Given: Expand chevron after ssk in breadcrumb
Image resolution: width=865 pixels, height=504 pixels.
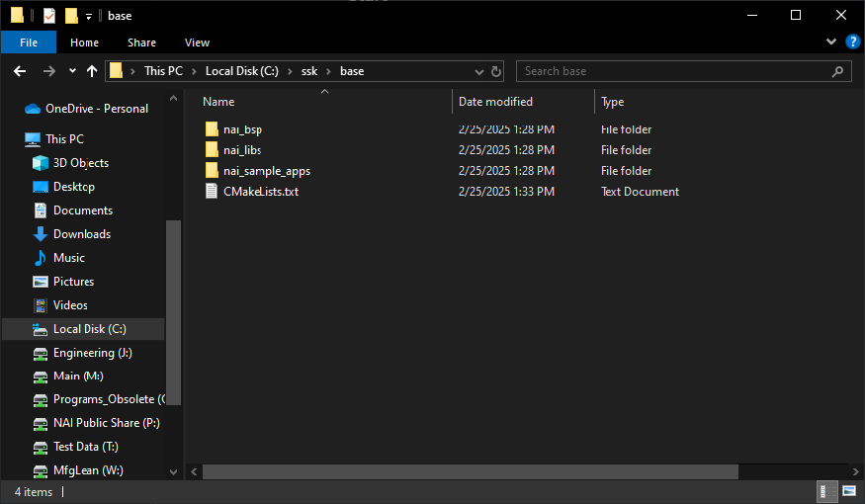Looking at the screenshot, I should 329,71.
